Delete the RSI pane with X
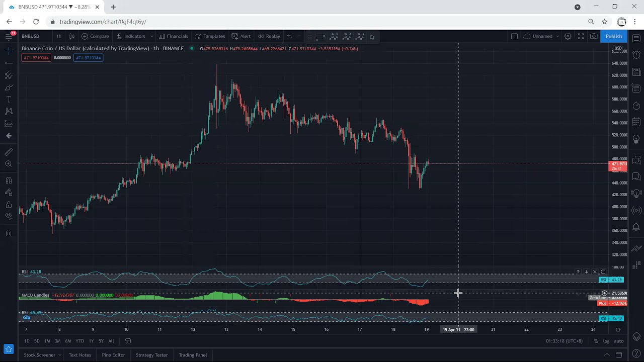644x362 pixels. point(595,272)
